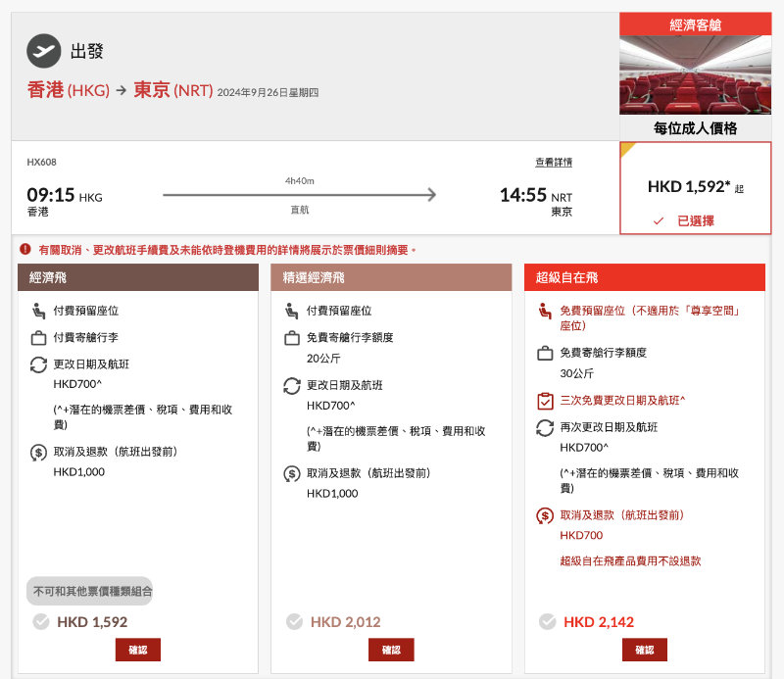This screenshot has height=679, width=784.
Task: Open the 查看詳情 flight details link
Action: 554,162
